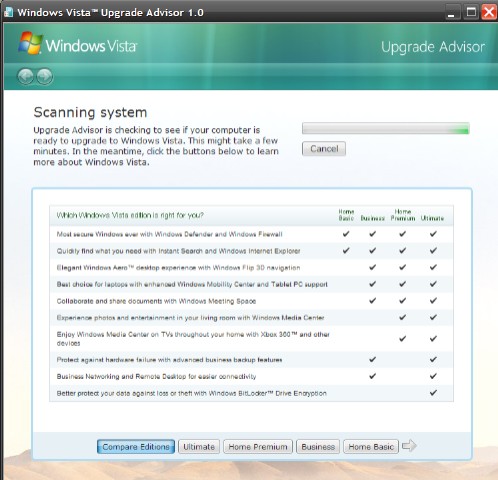Close the Upgrade Advisor window
The width and height of the screenshot is (498, 480).
coord(489,12)
